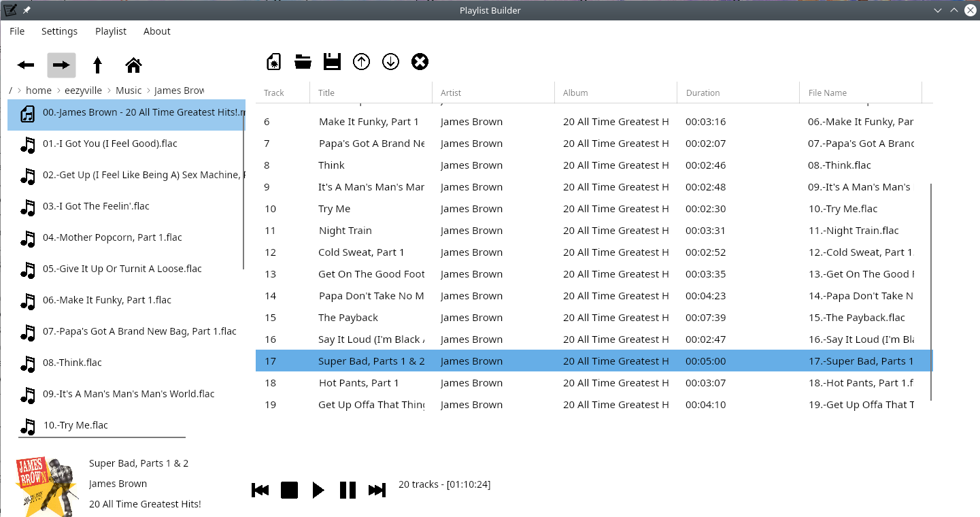The height and width of the screenshot is (517, 980).
Task: Sort by the Artist column header
Action: [494, 93]
